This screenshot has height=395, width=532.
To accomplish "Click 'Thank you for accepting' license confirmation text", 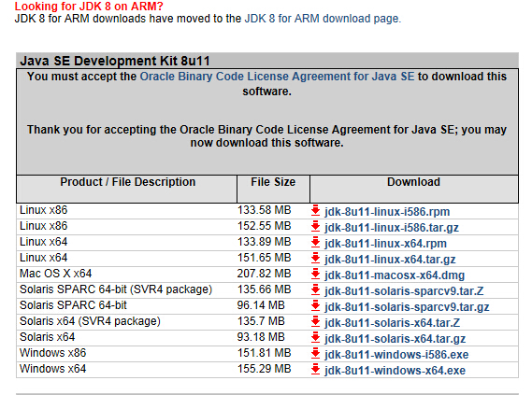I will pos(266,136).
